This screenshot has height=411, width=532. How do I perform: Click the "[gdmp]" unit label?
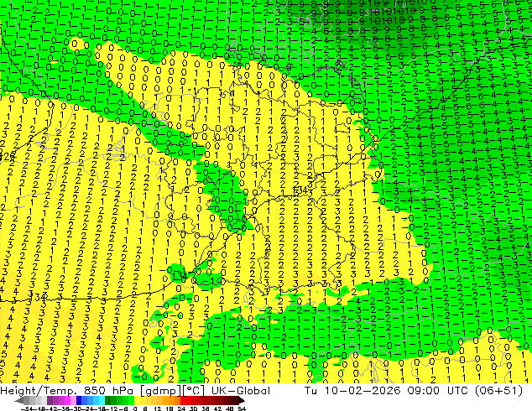(x=159, y=391)
